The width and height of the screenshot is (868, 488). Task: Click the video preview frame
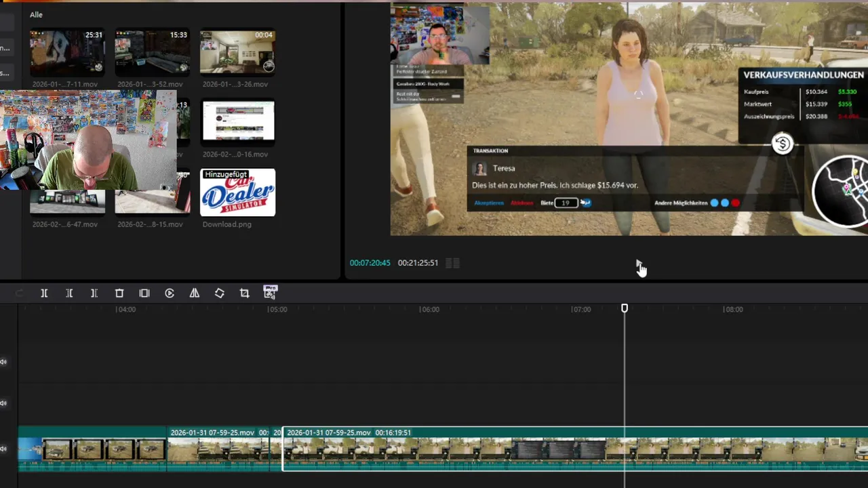pyautogui.click(x=629, y=119)
